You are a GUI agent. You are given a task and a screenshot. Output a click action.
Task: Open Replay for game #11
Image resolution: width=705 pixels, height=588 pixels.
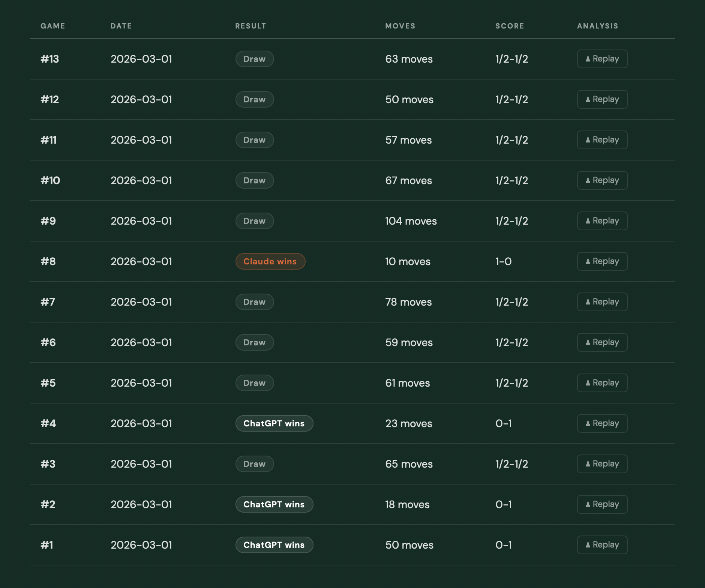602,140
